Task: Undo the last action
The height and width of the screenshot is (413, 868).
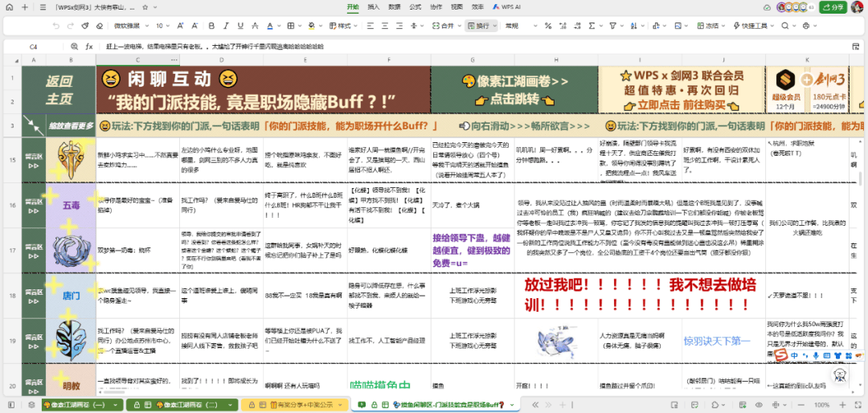Action: [x=56, y=26]
